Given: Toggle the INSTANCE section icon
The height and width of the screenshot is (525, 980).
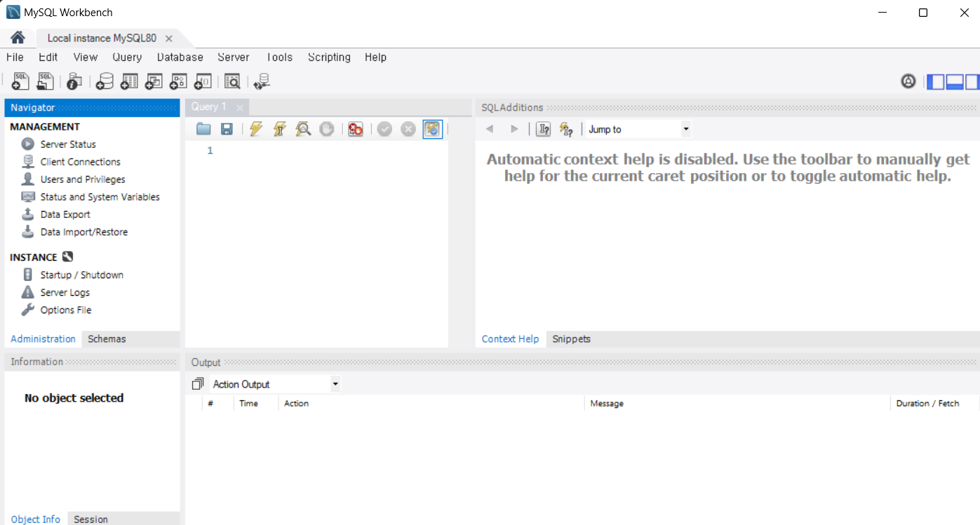Looking at the screenshot, I should click(67, 257).
